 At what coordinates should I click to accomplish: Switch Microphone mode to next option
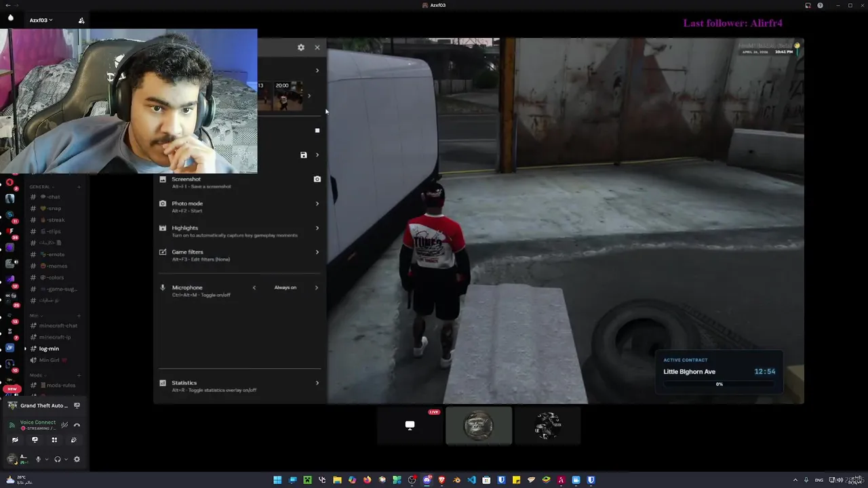click(x=316, y=287)
